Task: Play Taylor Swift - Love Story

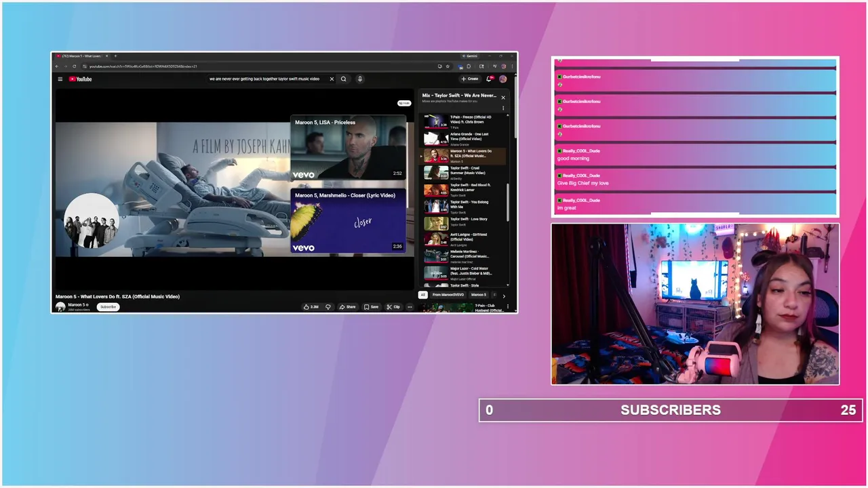Action: tap(464, 223)
